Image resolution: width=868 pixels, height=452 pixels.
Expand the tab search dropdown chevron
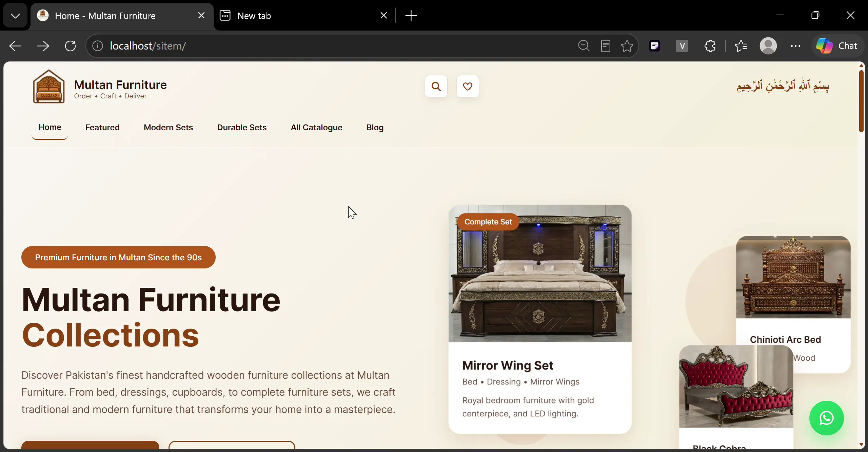click(15, 16)
